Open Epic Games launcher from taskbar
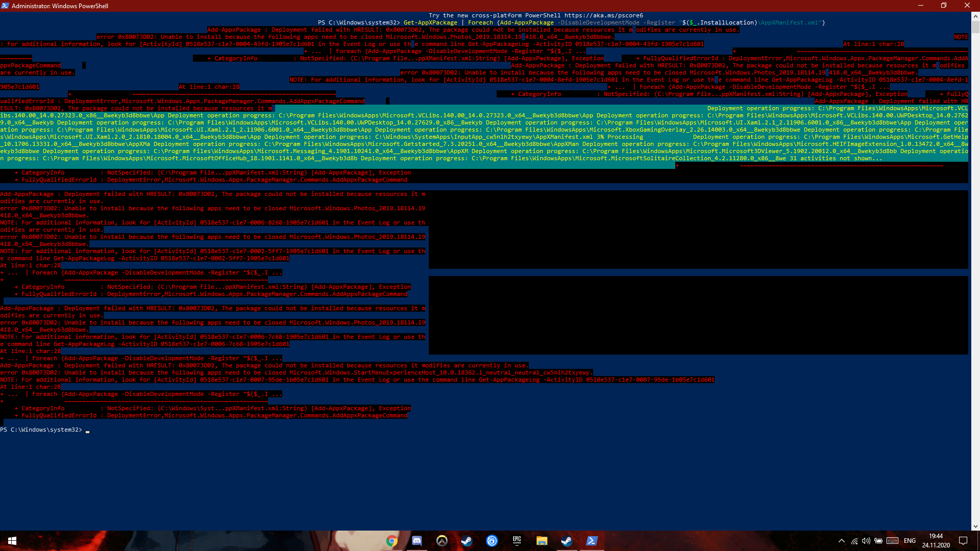Viewport: 980px width, 551px height. point(516,540)
